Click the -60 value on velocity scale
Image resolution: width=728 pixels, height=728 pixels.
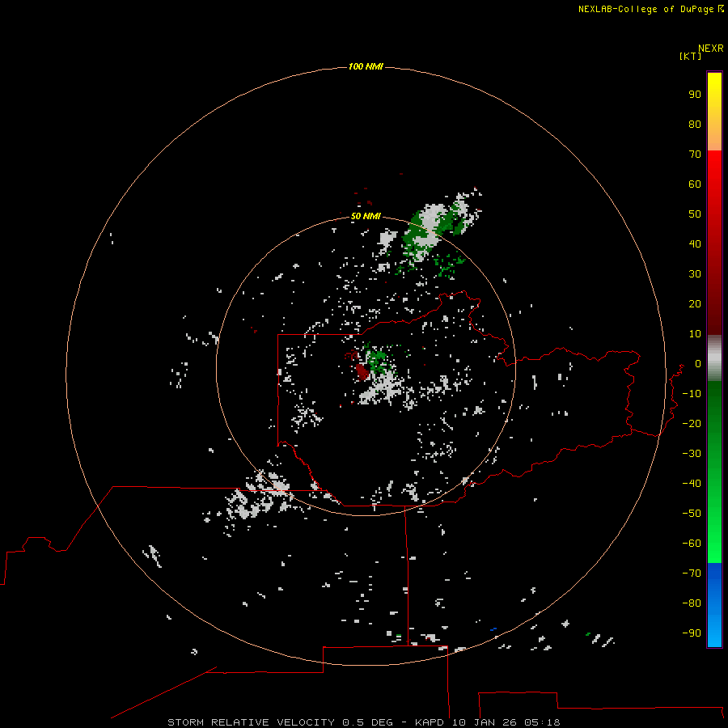(692, 544)
